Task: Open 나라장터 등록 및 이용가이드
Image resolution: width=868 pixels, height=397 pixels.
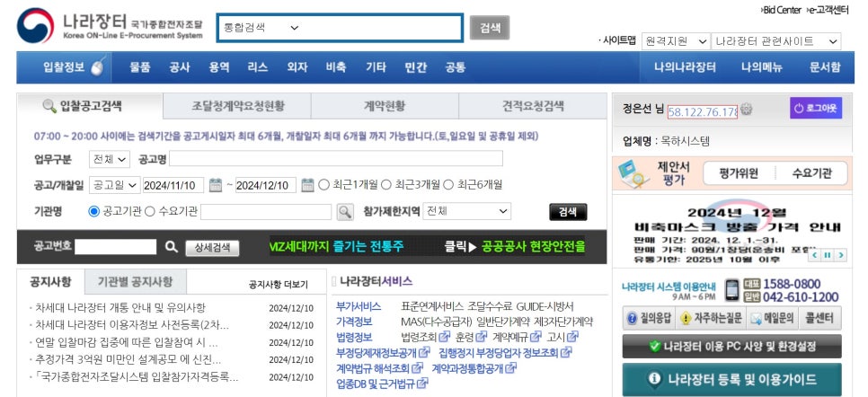Action: (x=731, y=379)
